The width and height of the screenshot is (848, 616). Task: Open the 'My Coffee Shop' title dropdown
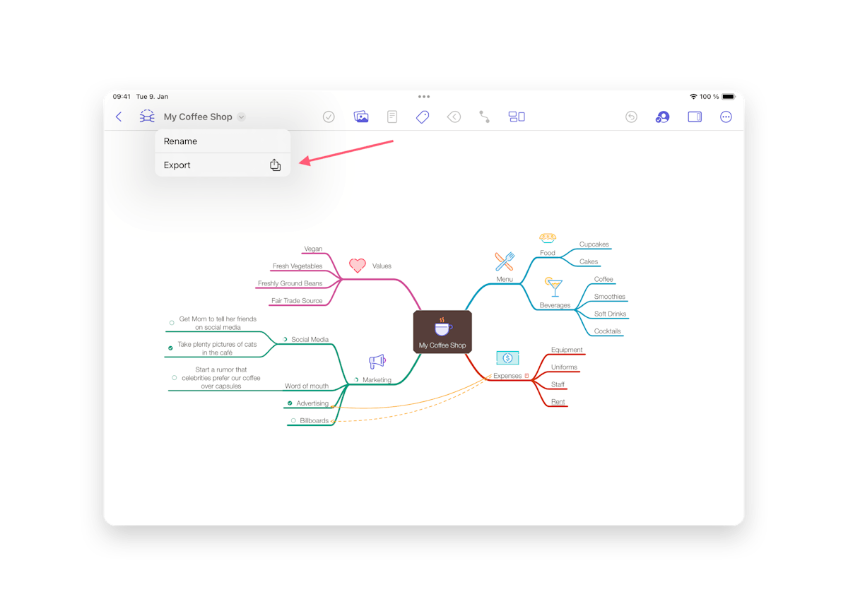(241, 117)
